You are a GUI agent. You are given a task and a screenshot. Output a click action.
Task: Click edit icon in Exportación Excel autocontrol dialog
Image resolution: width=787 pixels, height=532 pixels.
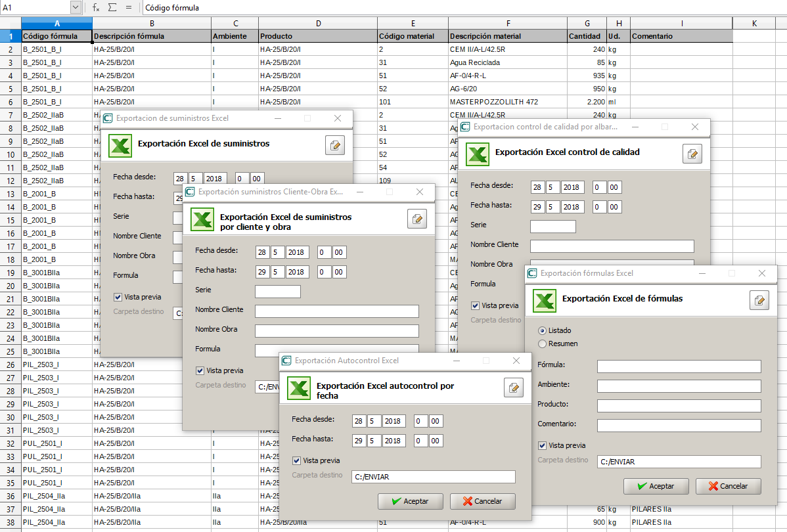[x=514, y=388]
